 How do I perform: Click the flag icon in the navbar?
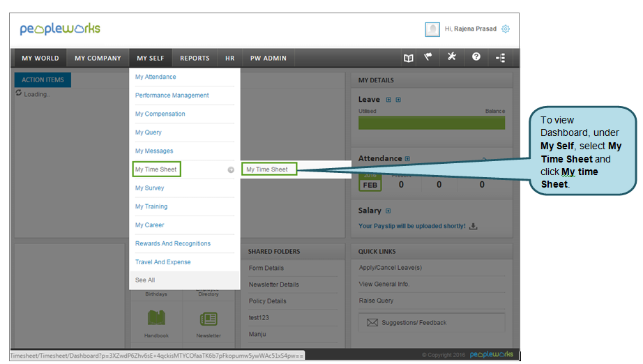pos(428,57)
